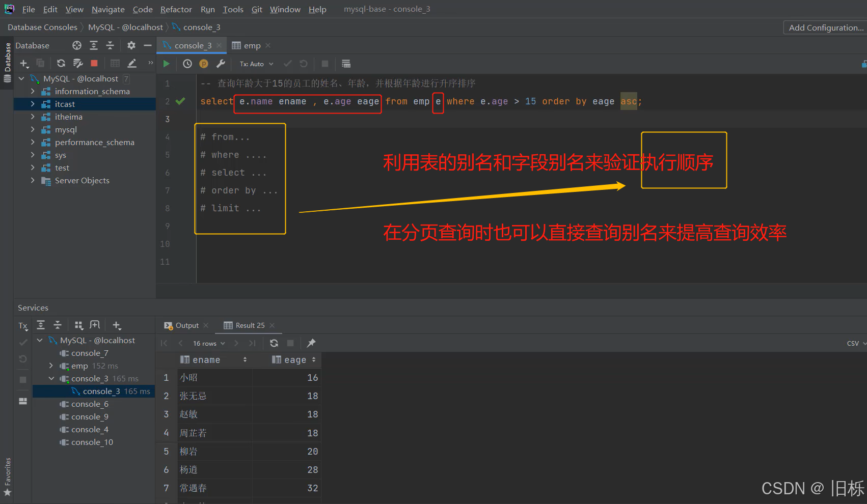Close the console_3 editor tab

pos(219,45)
